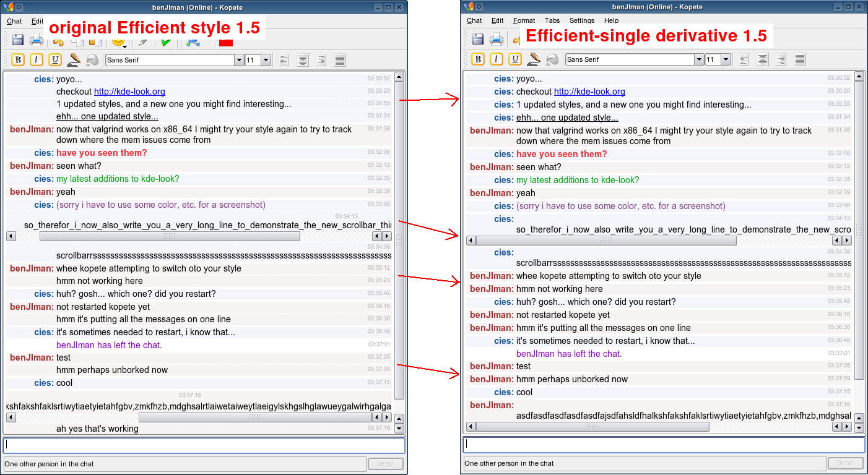868x475 pixels.
Task: Open window menu icon of left Kopete titlebar
Action: [x=9, y=7]
